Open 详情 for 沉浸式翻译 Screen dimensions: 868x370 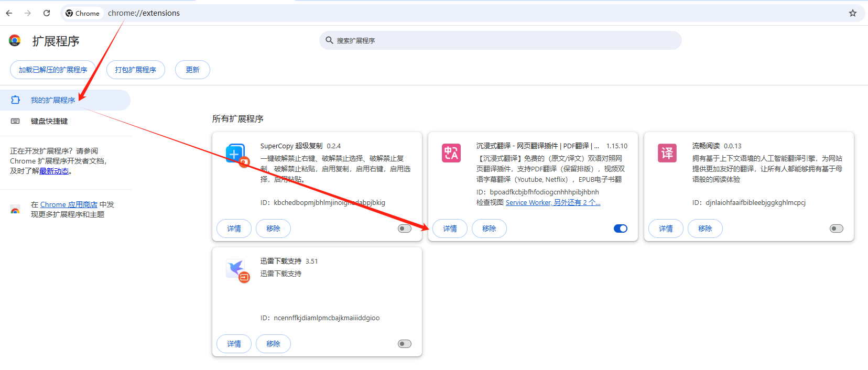click(x=450, y=228)
